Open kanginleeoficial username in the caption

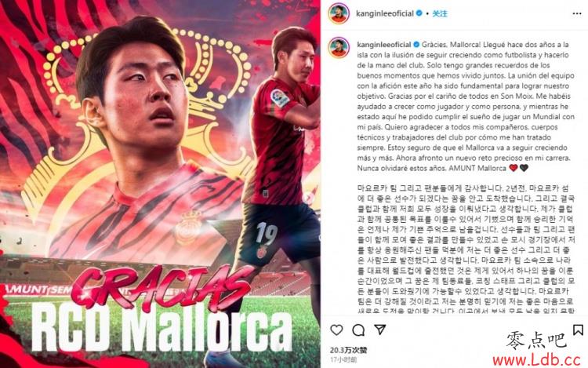point(384,44)
